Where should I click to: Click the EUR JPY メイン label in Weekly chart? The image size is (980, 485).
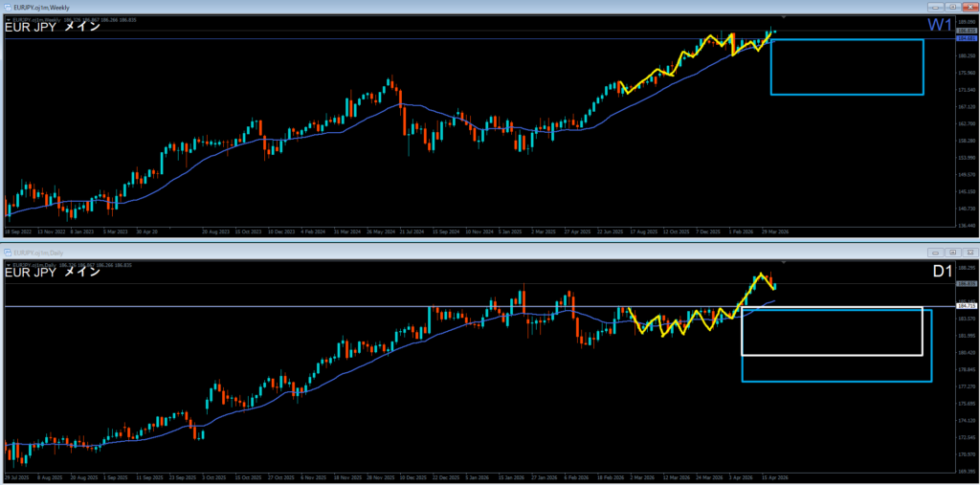pyautogui.click(x=53, y=27)
